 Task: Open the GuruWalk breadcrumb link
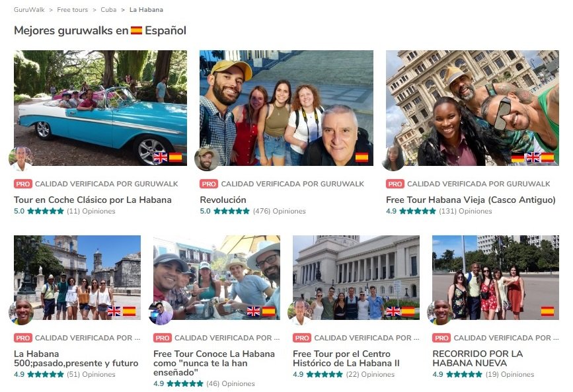click(x=29, y=10)
